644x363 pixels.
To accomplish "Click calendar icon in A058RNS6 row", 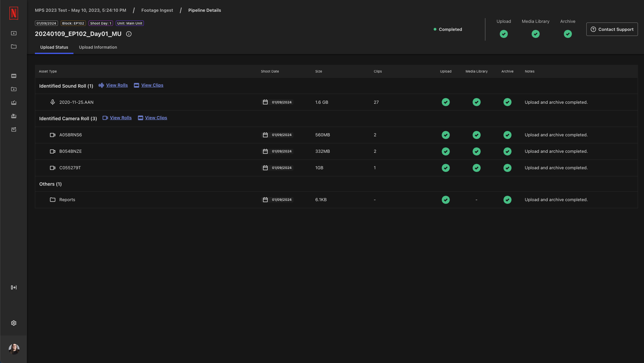I will point(265,135).
